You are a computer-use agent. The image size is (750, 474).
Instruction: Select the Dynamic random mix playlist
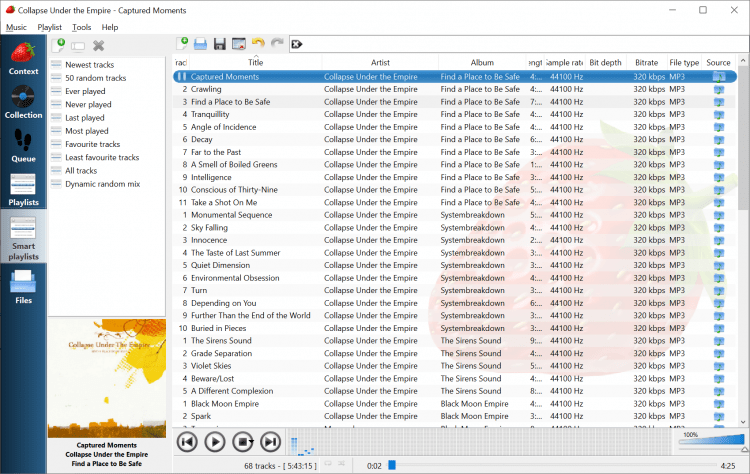pyautogui.click(x=102, y=184)
